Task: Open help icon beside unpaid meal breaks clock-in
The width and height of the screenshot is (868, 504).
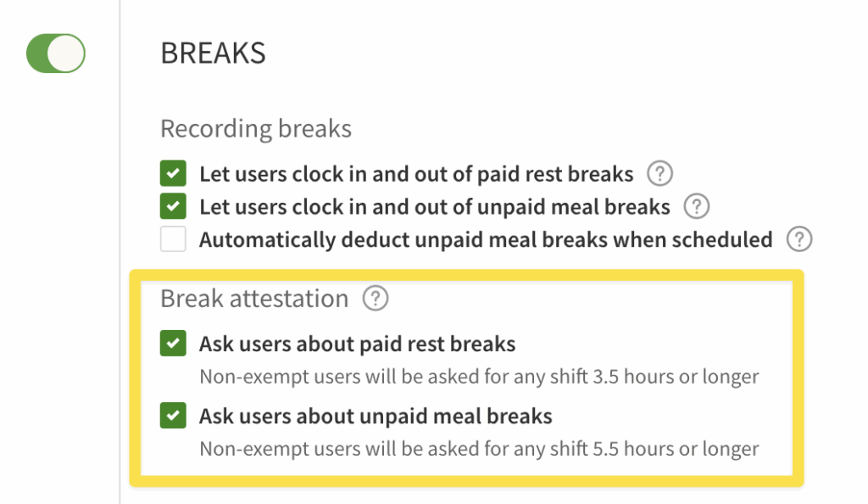Action: point(697,207)
